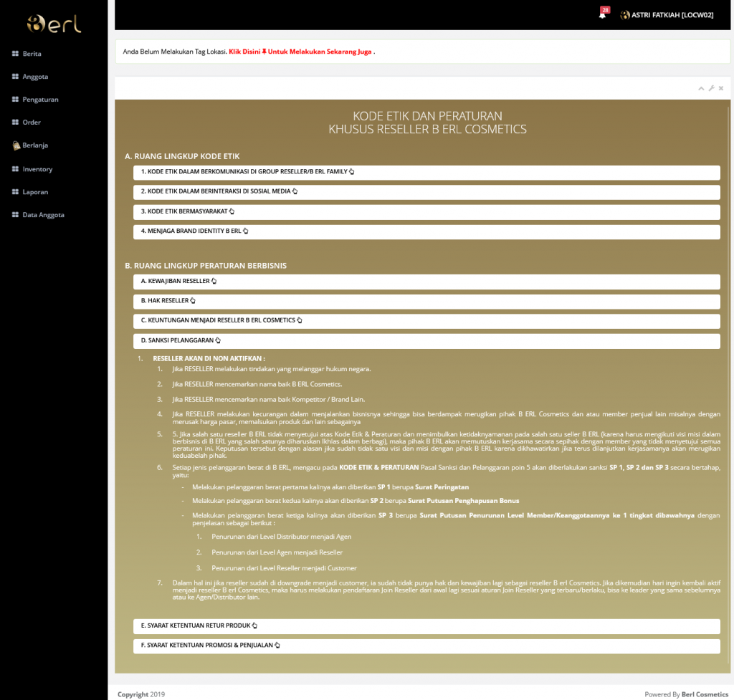Open the notifications bell showing 28

(602, 15)
